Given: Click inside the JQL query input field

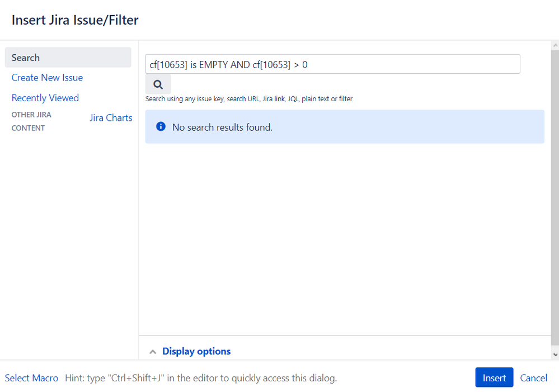Looking at the screenshot, I should (333, 64).
